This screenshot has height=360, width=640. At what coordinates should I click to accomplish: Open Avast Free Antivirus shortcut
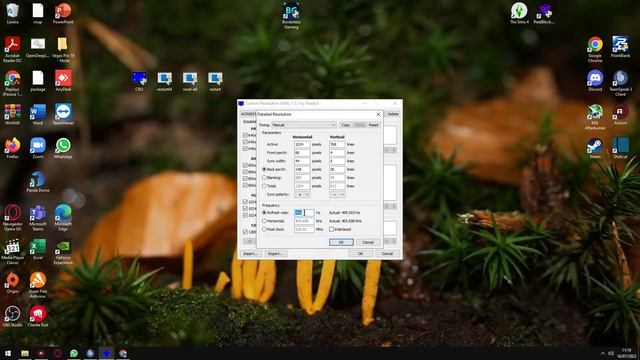[x=38, y=285]
